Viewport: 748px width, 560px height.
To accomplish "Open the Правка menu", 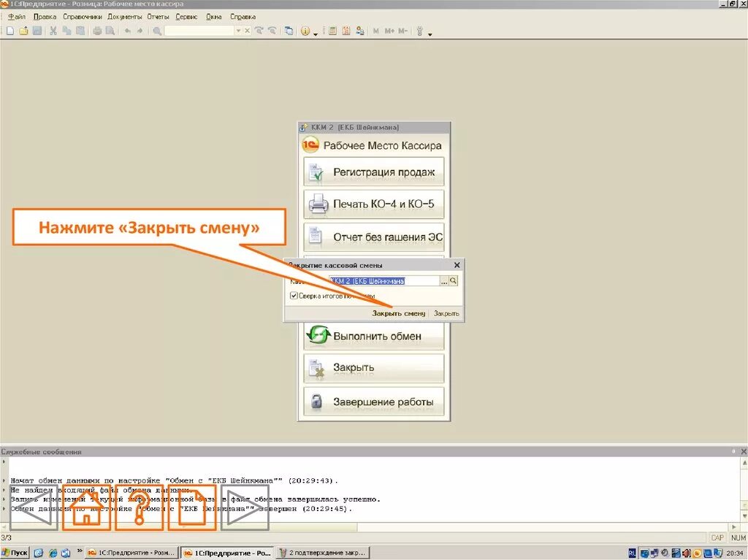I will coord(45,17).
